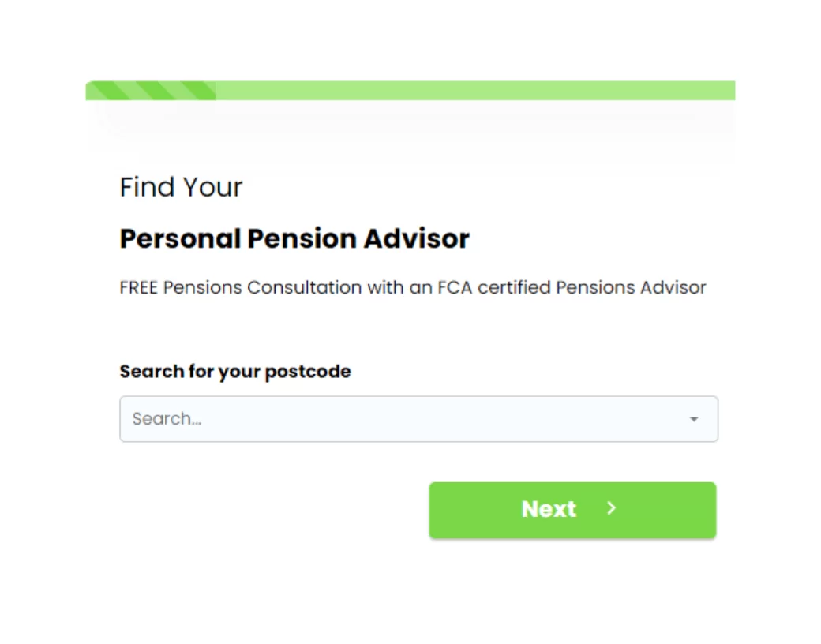Click the right chevron icon on Next button
The width and height of the screenshot is (821, 644).
pos(611,509)
